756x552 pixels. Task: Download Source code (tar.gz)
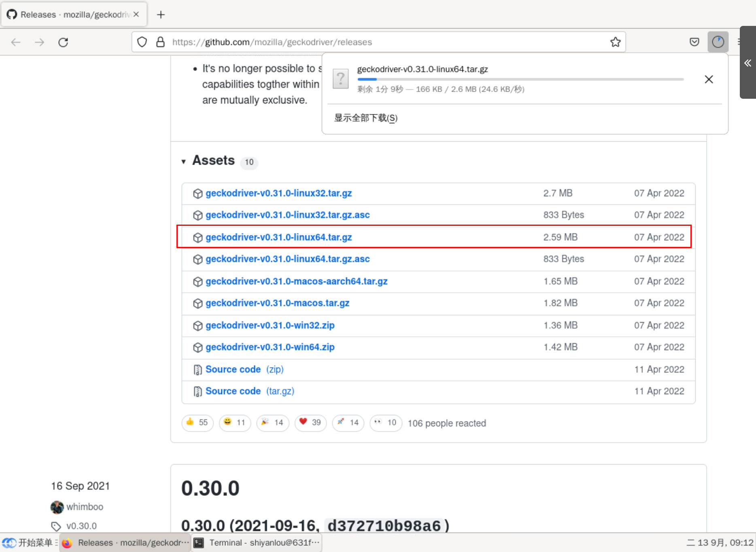point(250,391)
